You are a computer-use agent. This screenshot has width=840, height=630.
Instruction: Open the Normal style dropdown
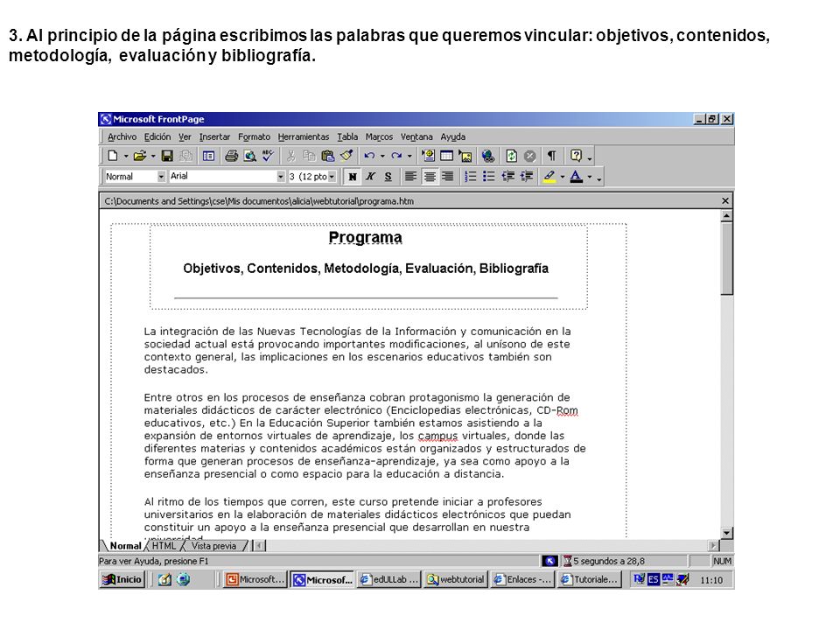pyautogui.click(x=161, y=176)
